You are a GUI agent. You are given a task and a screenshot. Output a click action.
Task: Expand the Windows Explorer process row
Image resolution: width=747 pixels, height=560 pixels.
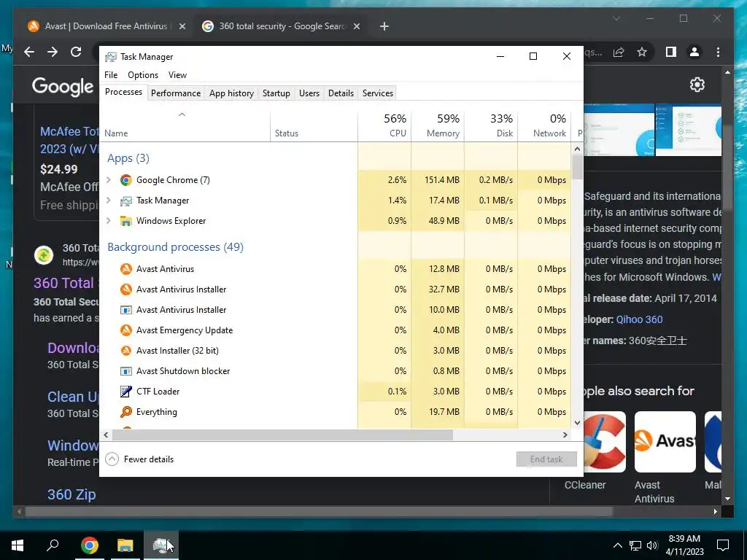(109, 221)
